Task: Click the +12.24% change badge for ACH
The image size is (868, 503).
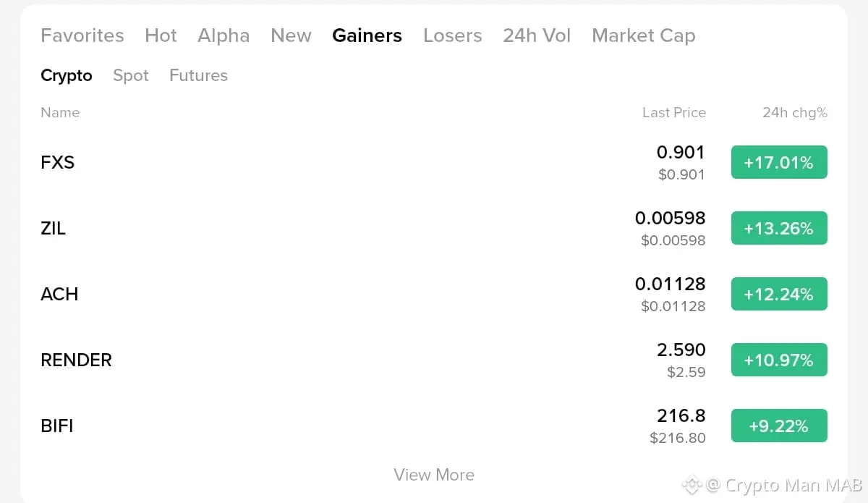Action: coord(779,294)
